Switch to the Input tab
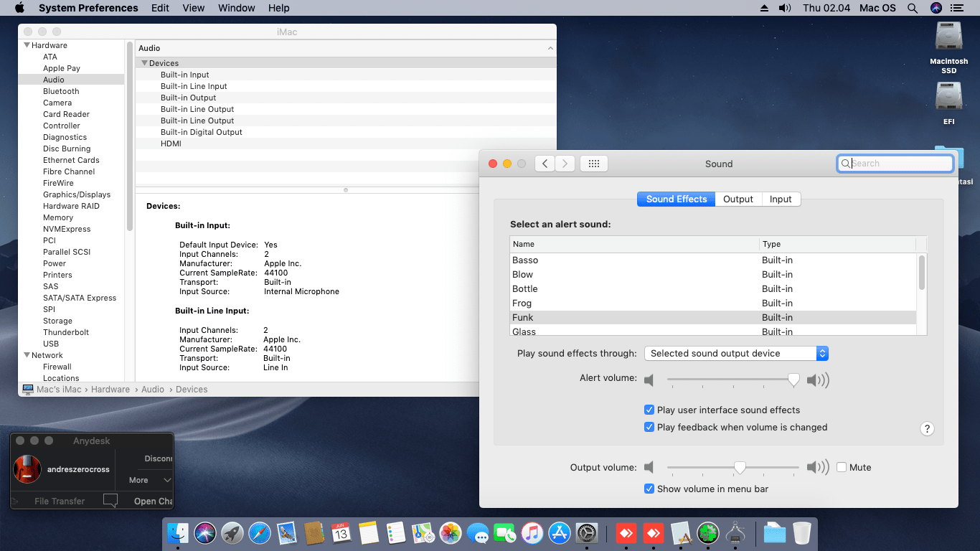The width and height of the screenshot is (980, 551). coord(781,199)
